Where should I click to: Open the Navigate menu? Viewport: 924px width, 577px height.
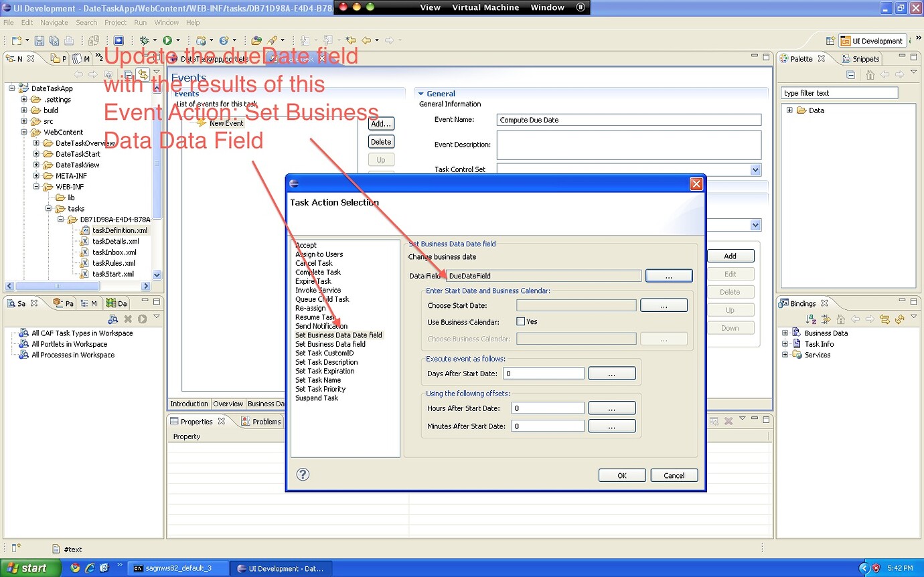point(54,22)
